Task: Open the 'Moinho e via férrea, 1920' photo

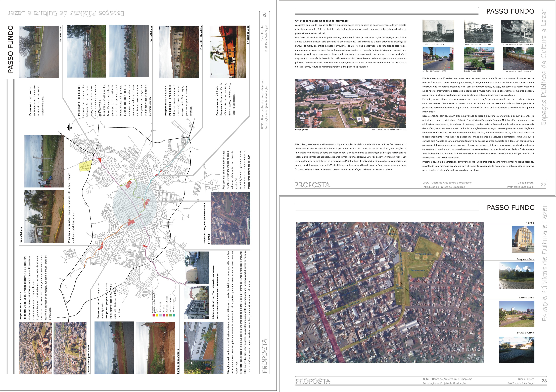Action: click(438, 31)
